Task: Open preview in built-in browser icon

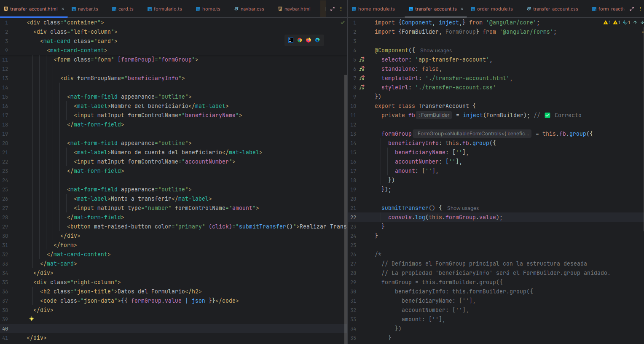Action: [291, 40]
